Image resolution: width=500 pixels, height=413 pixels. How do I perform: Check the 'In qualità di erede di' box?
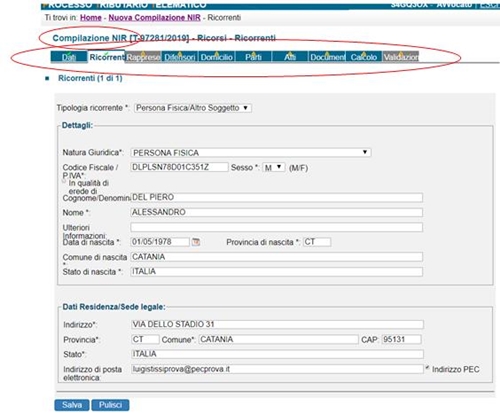pos(64,182)
